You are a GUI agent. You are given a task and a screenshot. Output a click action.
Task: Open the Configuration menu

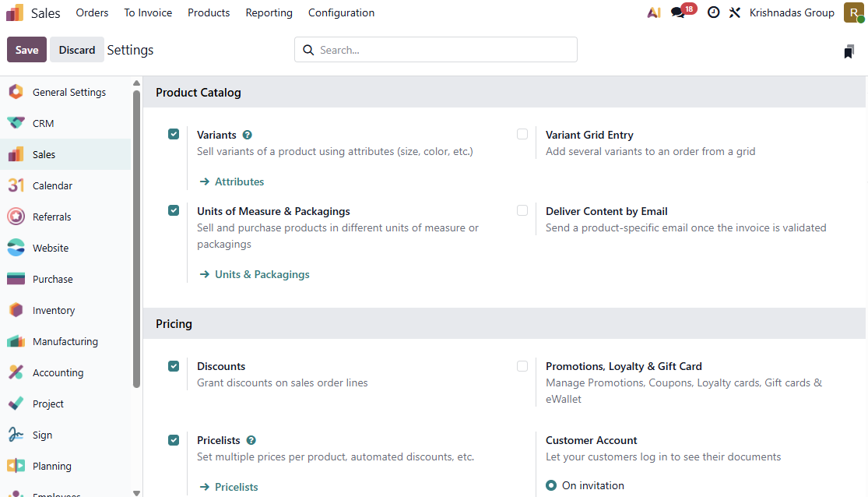341,12
